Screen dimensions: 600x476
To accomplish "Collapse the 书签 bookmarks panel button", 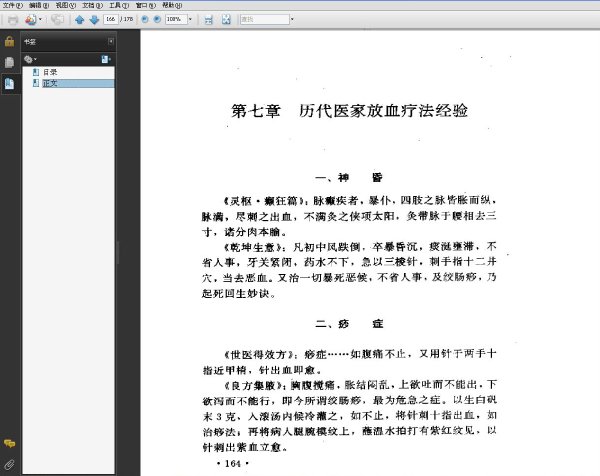I will click(111, 41).
